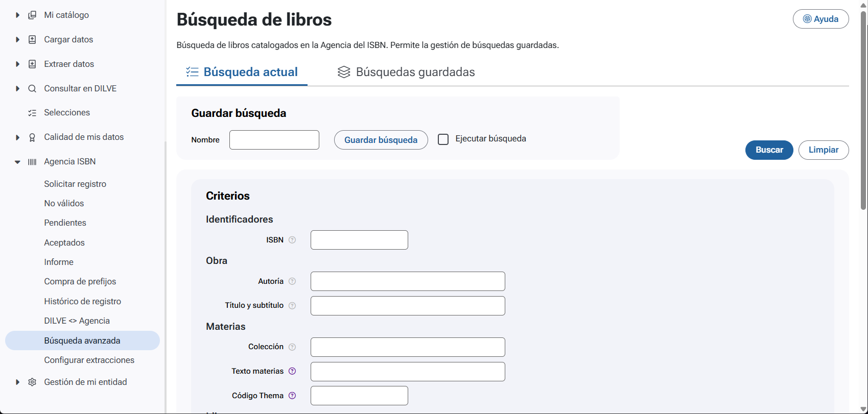Click the Agencia ISBN barcode icon
868x414 pixels.
pyautogui.click(x=32, y=162)
